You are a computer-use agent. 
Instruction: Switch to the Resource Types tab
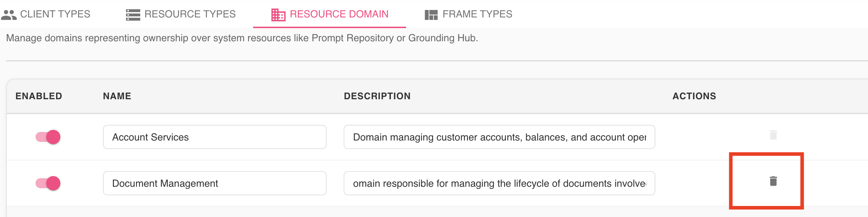click(181, 14)
